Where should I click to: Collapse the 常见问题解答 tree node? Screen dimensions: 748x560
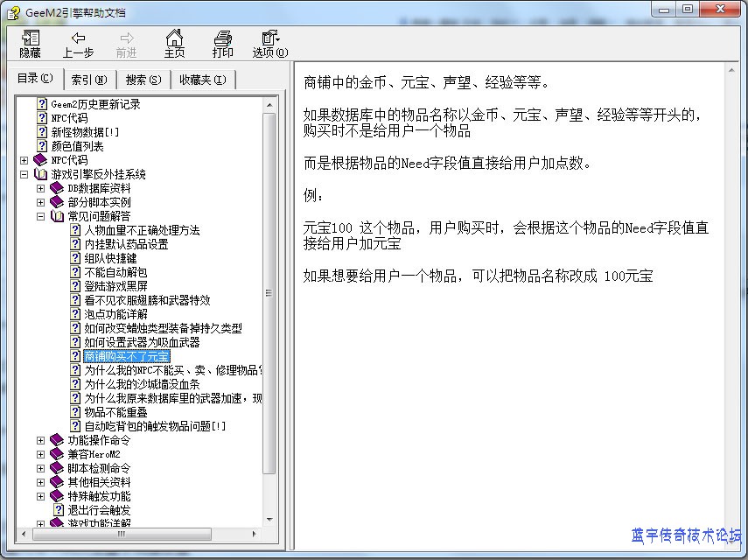41,216
